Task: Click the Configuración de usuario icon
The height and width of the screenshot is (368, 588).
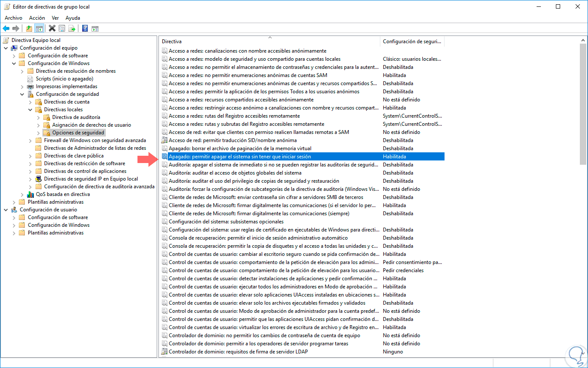Action: (14, 210)
